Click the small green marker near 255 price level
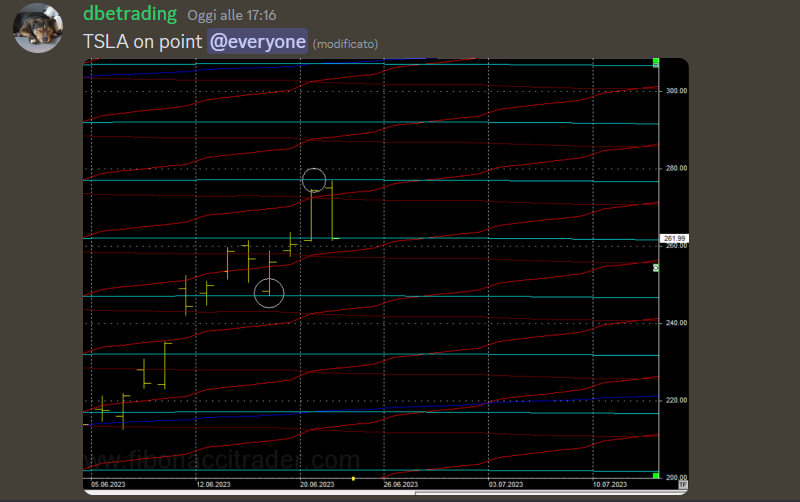The width and height of the screenshot is (800, 502). click(x=656, y=268)
